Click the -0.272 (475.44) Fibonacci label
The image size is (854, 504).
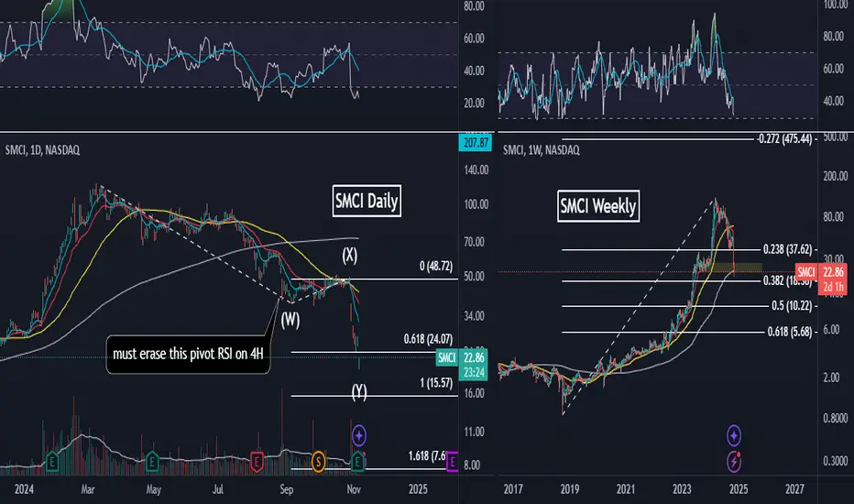click(784, 139)
